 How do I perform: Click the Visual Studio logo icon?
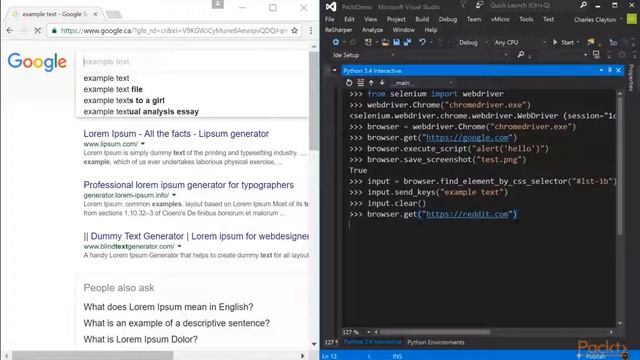331,7
